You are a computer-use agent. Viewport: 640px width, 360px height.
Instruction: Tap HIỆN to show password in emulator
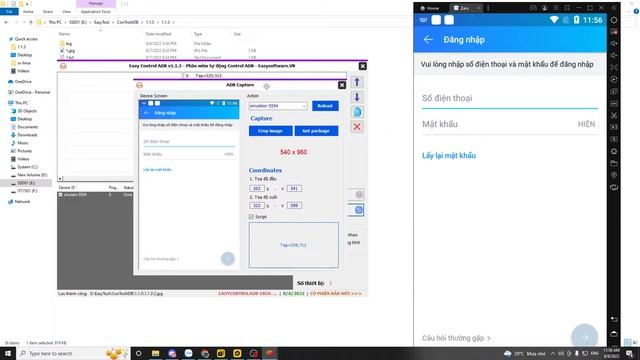(x=586, y=124)
